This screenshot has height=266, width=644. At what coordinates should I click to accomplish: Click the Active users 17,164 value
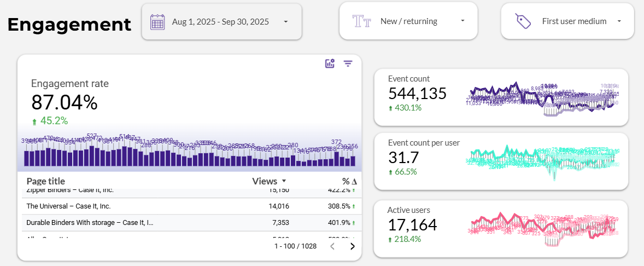click(412, 225)
